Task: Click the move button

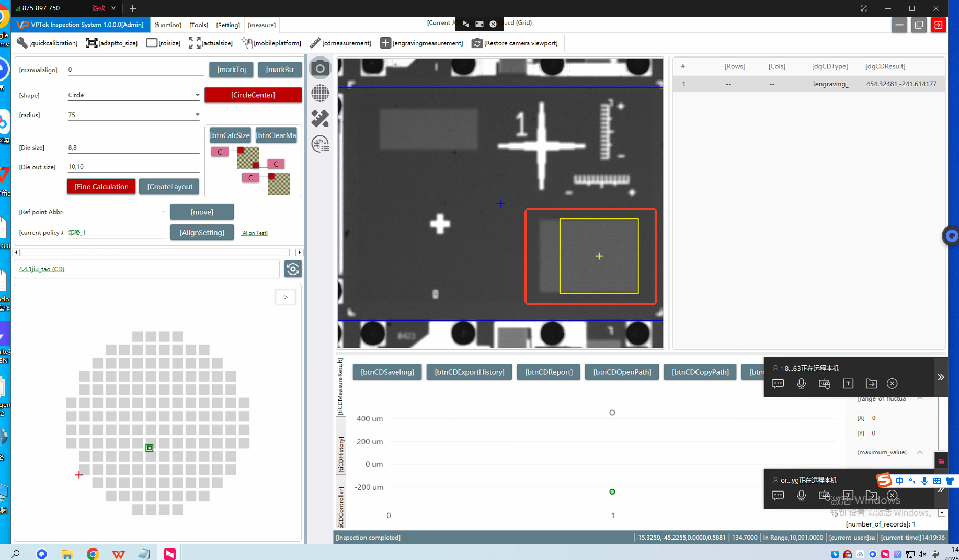Action: [202, 212]
